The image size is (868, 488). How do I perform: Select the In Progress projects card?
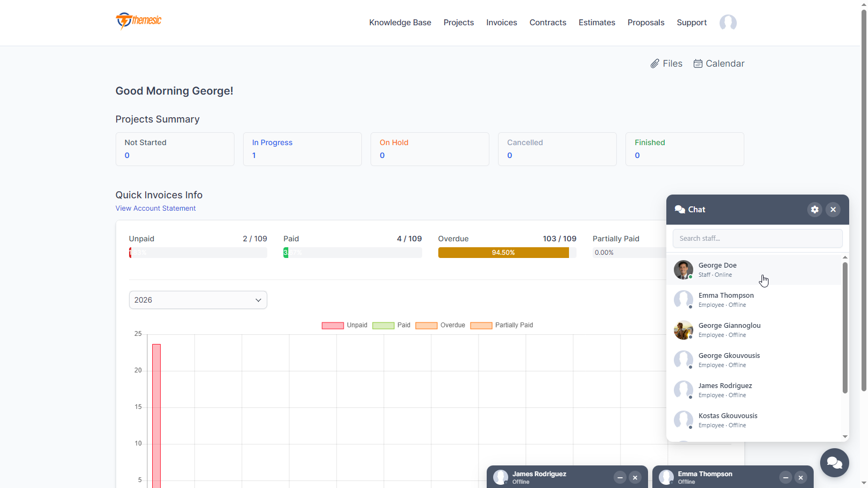(302, 149)
